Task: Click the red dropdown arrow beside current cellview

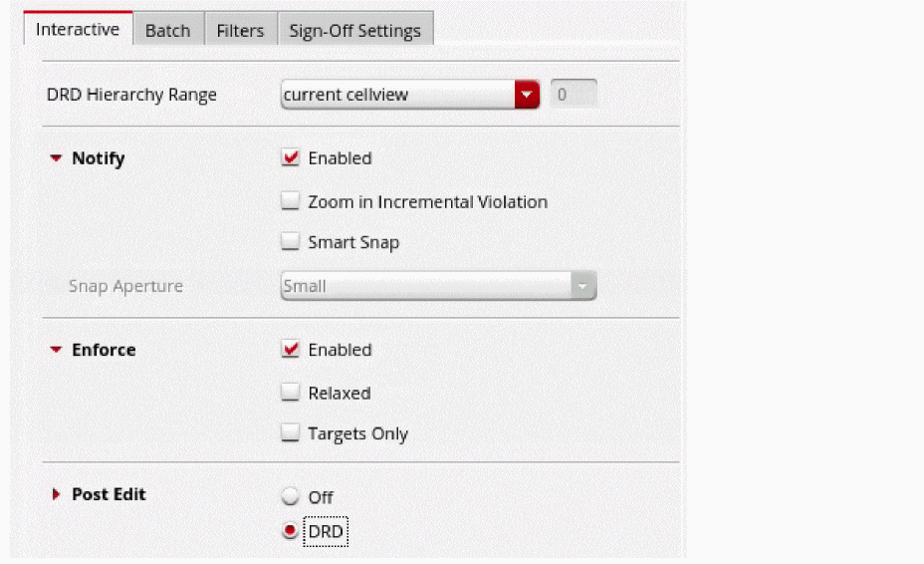Action: (x=526, y=95)
